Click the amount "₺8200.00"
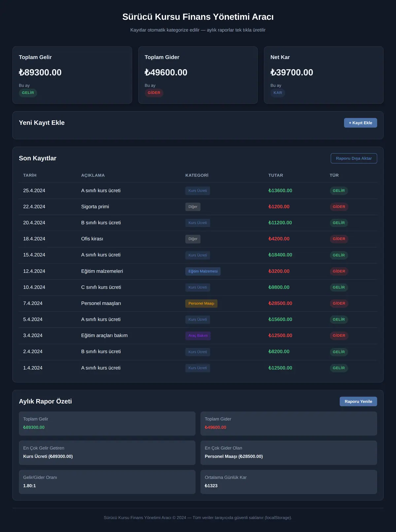The width and height of the screenshot is (396, 532). [279, 352]
